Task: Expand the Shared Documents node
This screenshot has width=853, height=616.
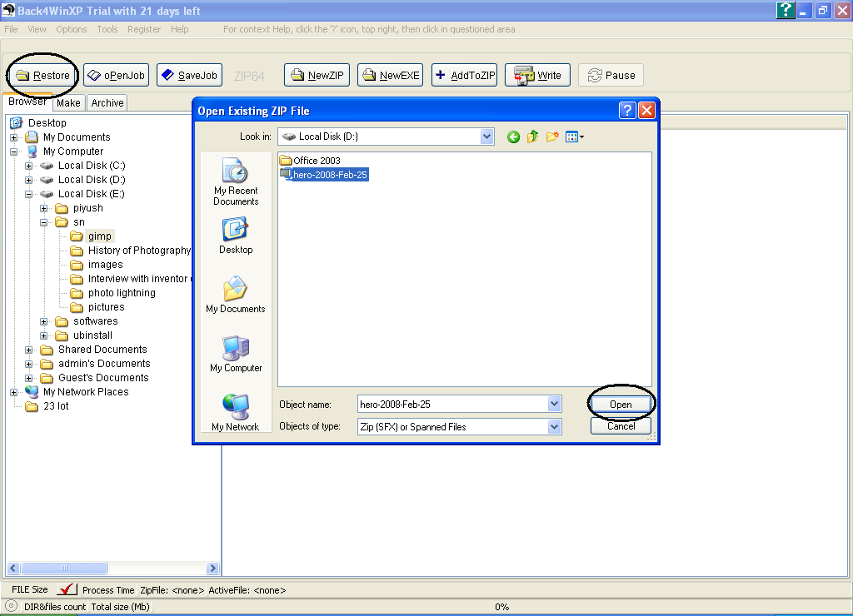Action: [x=29, y=350]
